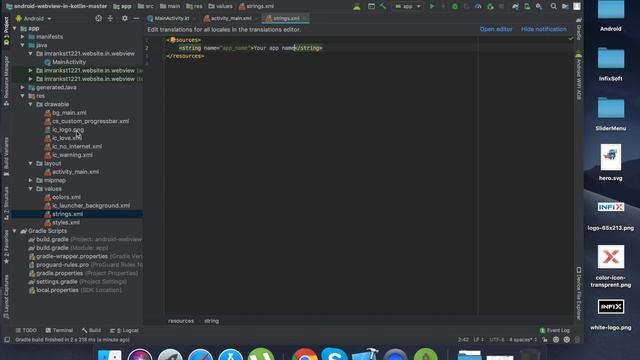Viewport: 640px width, 360px height.
Task: Expand the generatedJava folder
Action: pyautogui.click(x=22, y=87)
